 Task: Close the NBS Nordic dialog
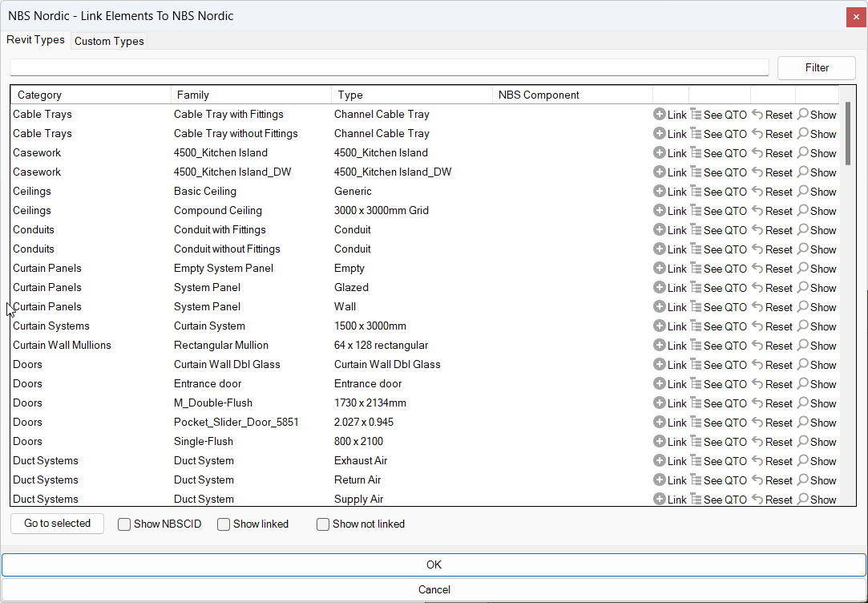pos(856,17)
